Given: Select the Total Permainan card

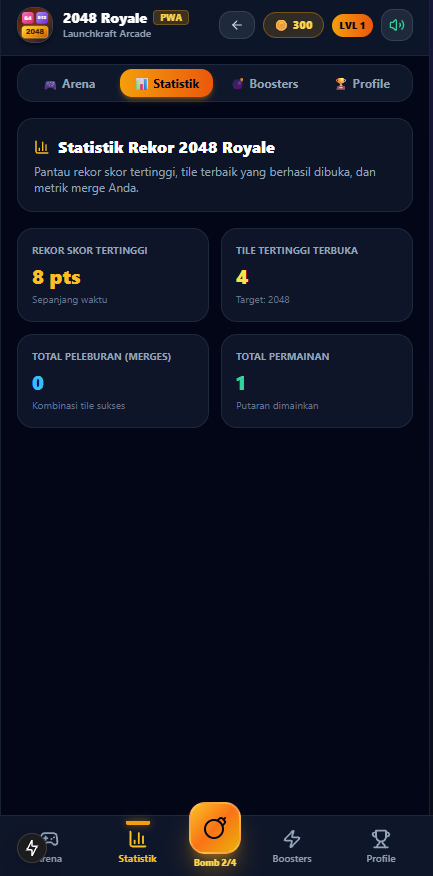Looking at the screenshot, I should tap(317, 381).
